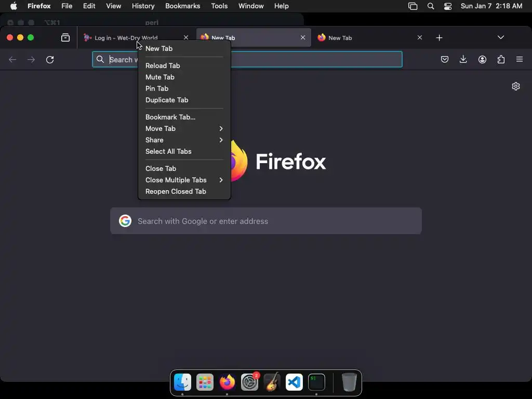532x399 pixels.
Task: Close the Log in - Wet-Dry World tab
Action: [186, 37]
